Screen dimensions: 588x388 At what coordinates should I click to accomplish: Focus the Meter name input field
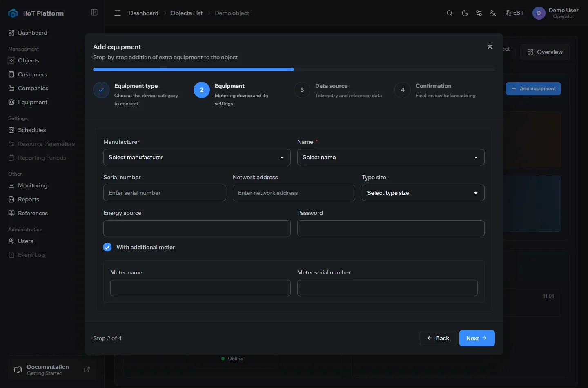pos(200,288)
